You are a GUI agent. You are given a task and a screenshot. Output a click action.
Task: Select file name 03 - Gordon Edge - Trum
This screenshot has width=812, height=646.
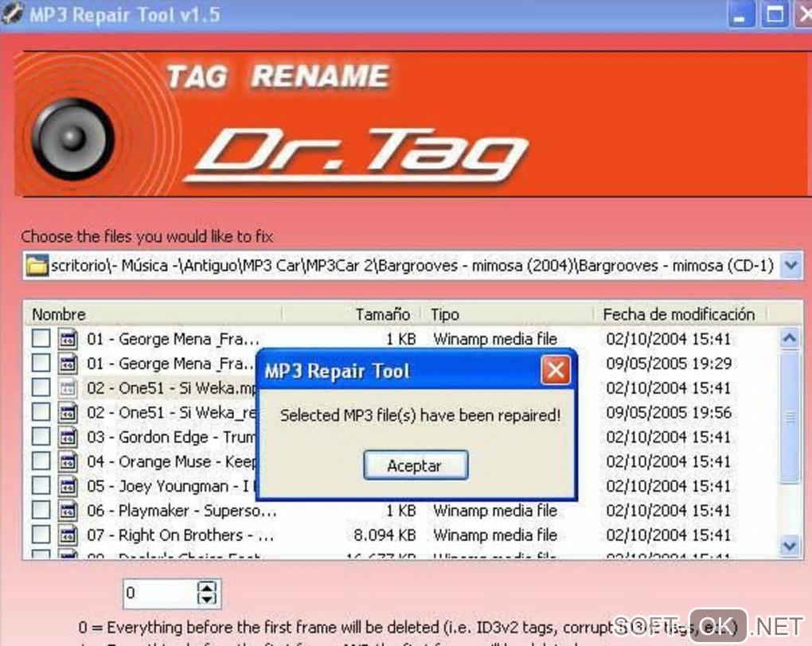click(x=171, y=436)
